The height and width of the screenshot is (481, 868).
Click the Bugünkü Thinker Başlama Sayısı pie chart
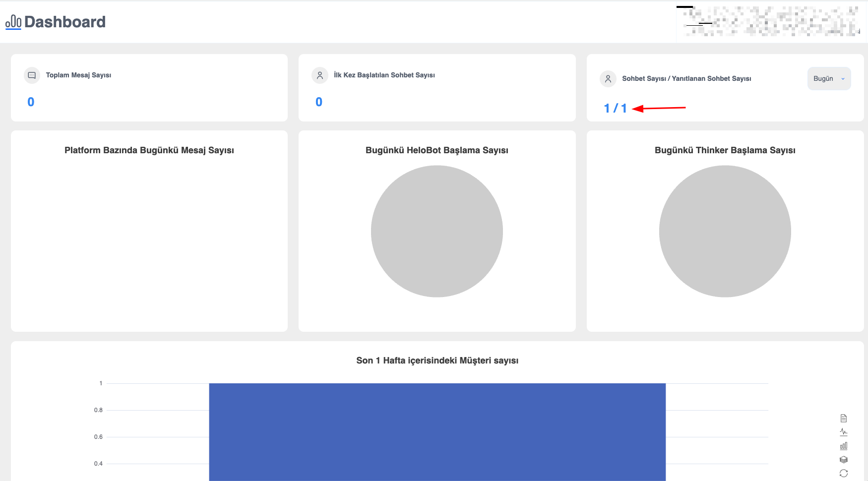[725, 231]
